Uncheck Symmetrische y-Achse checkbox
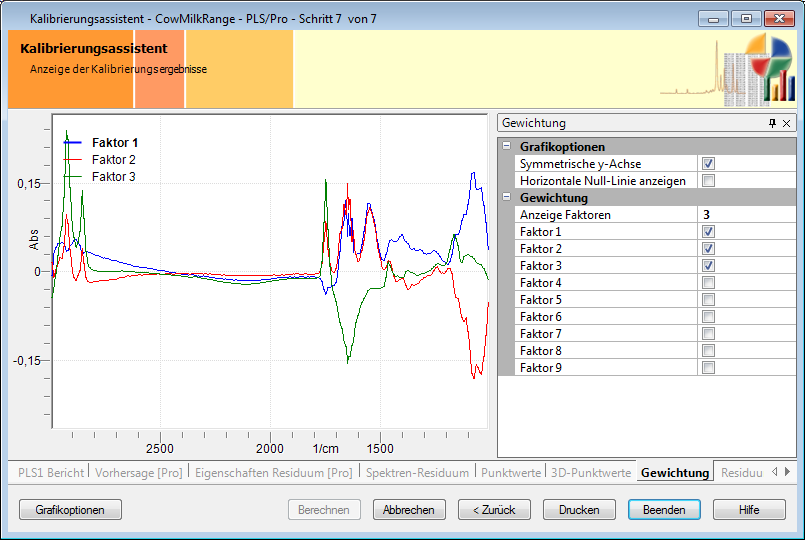805x540 pixels. pyautogui.click(x=708, y=164)
